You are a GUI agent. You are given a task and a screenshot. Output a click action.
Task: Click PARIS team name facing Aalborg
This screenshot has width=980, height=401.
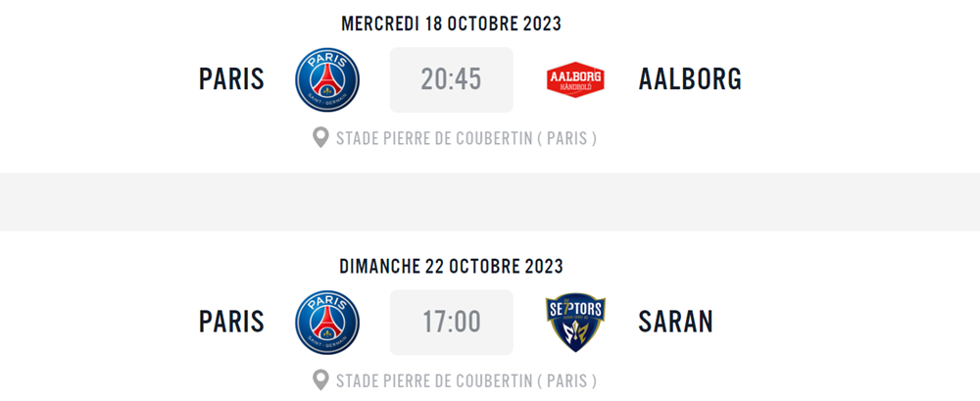[x=232, y=79]
